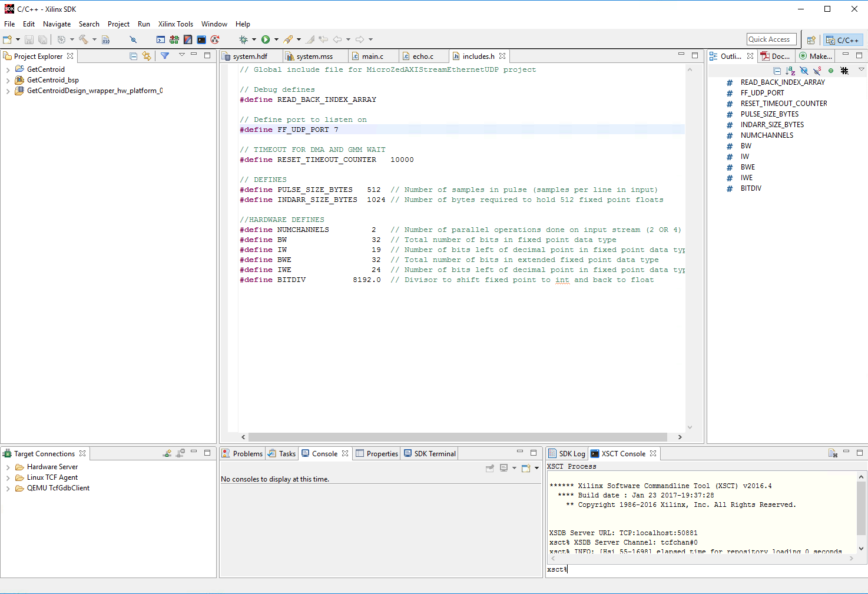Switch to echo.c editor tab
The height and width of the screenshot is (594, 868).
pyautogui.click(x=423, y=57)
